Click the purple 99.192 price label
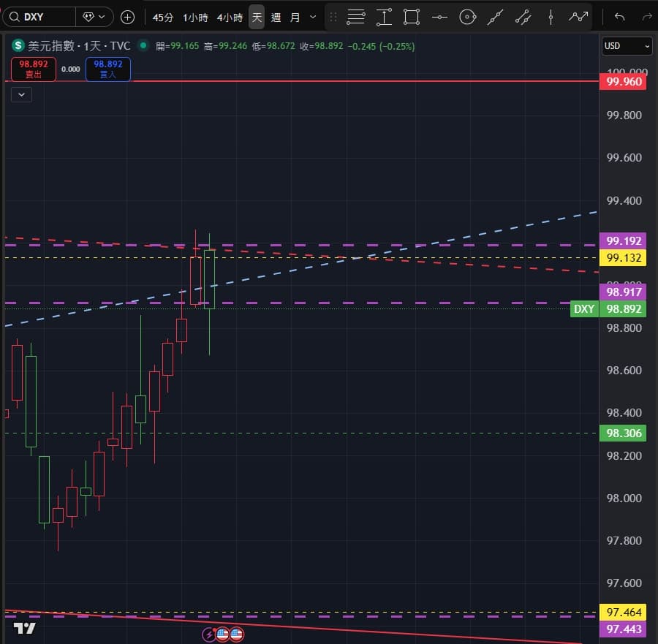 623,240
